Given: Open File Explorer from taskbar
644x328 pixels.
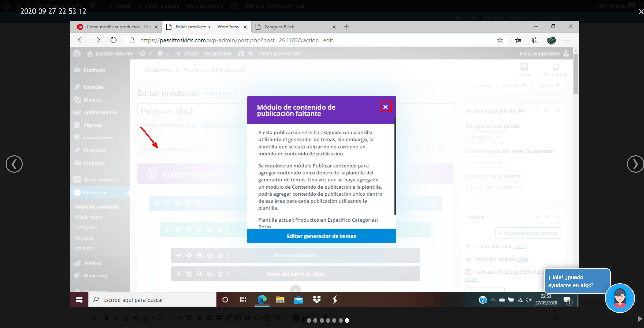Looking at the screenshot, I should pyautogui.click(x=280, y=300).
